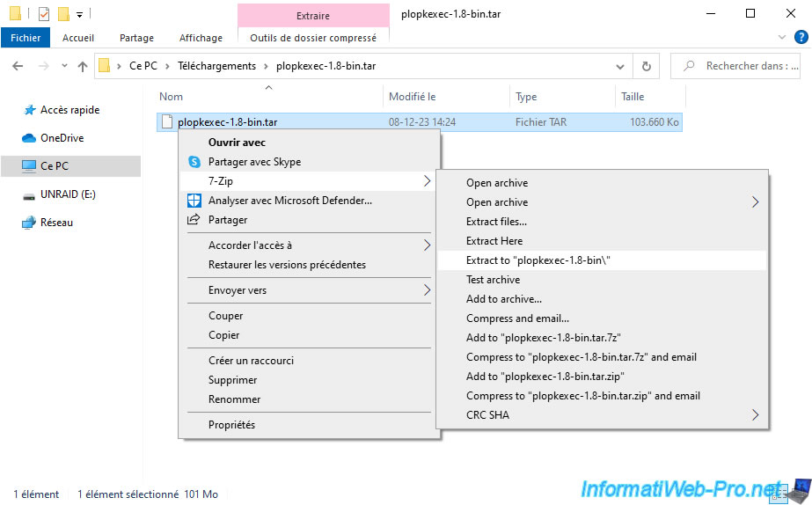
Task: Click the up one level arrow
Action: coord(83,66)
